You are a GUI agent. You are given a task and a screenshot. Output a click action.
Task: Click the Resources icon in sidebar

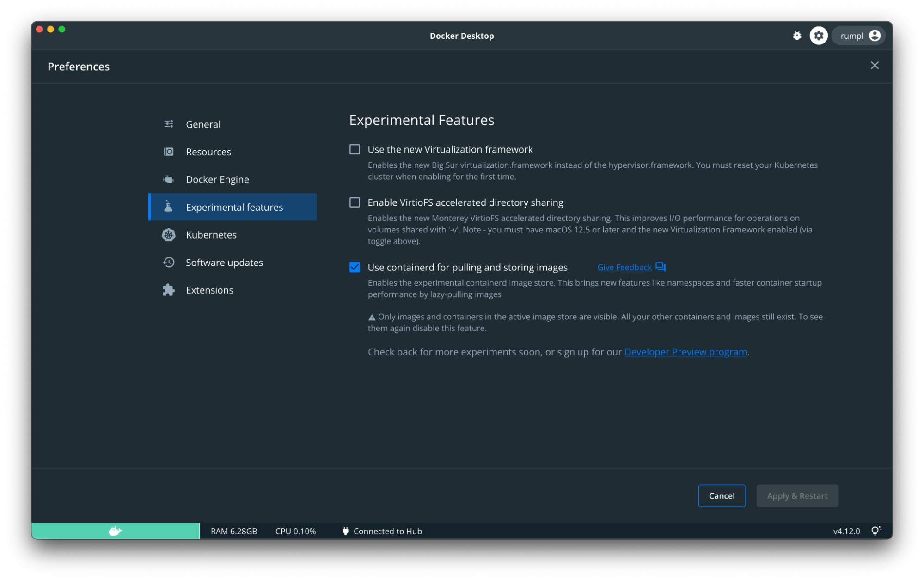tap(168, 152)
